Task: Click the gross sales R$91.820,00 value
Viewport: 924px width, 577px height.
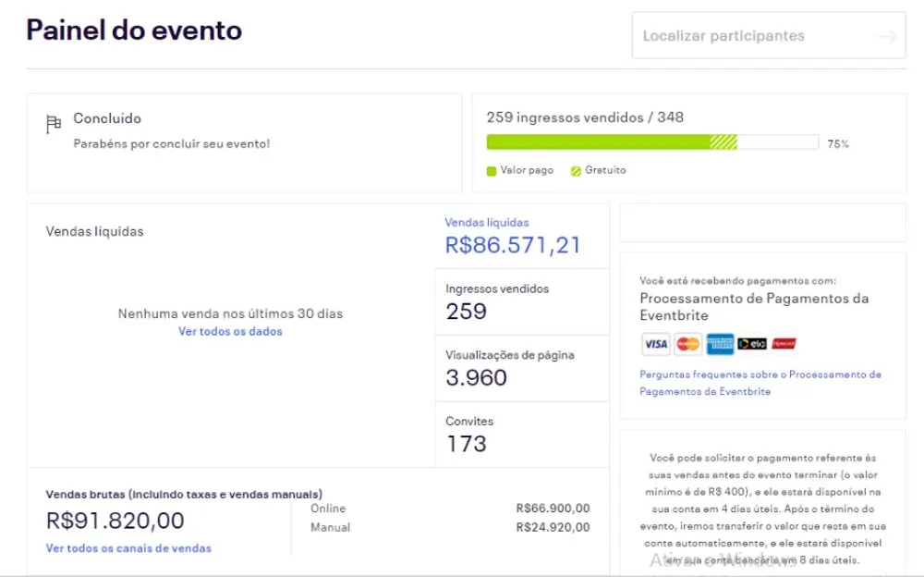Action: coord(115,521)
